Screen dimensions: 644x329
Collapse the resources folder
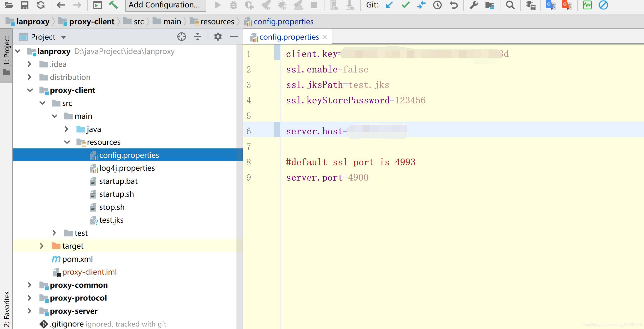(67, 142)
